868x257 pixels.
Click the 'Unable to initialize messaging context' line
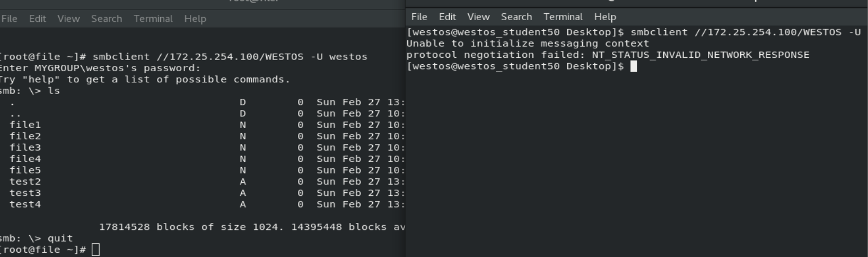pos(528,44)
